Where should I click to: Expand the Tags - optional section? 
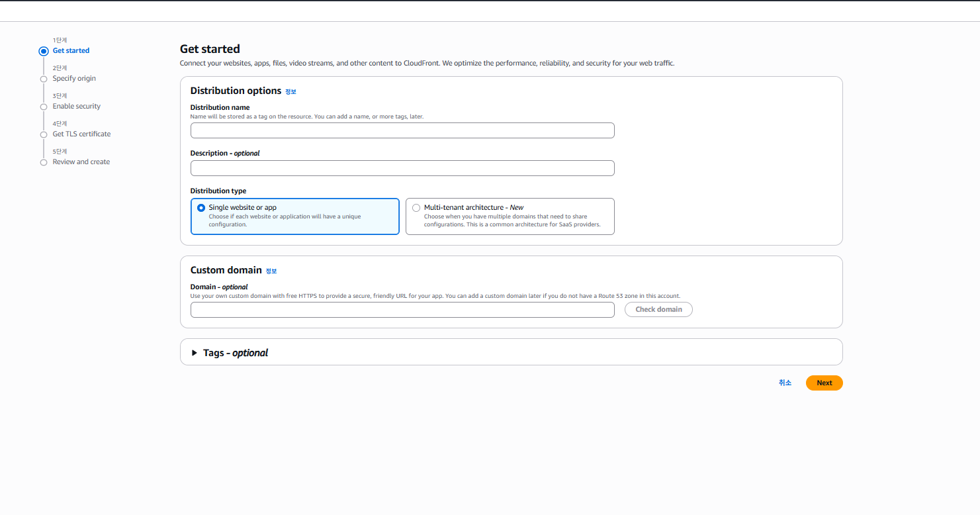[x=195, y=353]
